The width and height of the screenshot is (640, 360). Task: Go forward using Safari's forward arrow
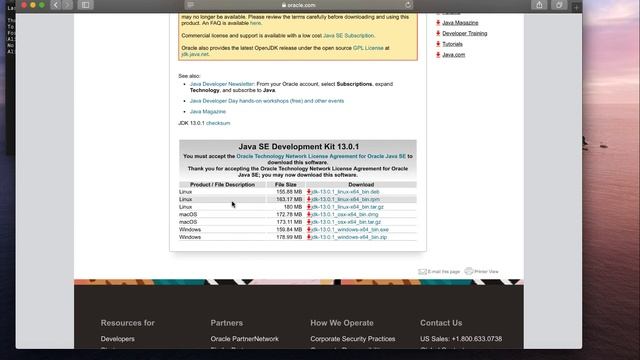[67, 5]
